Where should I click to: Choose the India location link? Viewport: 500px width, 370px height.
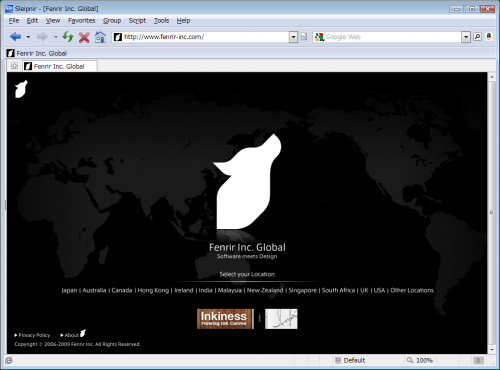pyautogui.click(x=205, y=290)
